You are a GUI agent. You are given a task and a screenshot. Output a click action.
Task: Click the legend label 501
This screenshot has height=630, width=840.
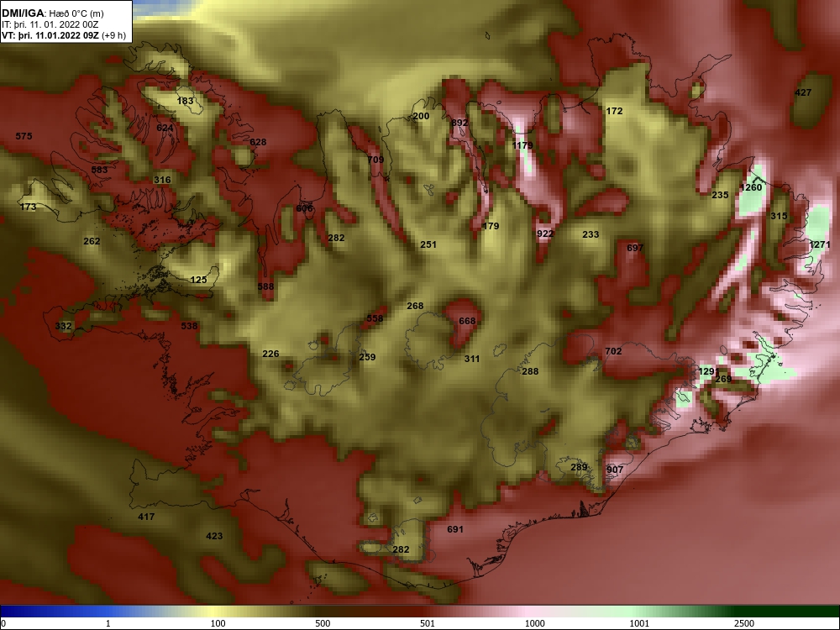coord(428,623)
